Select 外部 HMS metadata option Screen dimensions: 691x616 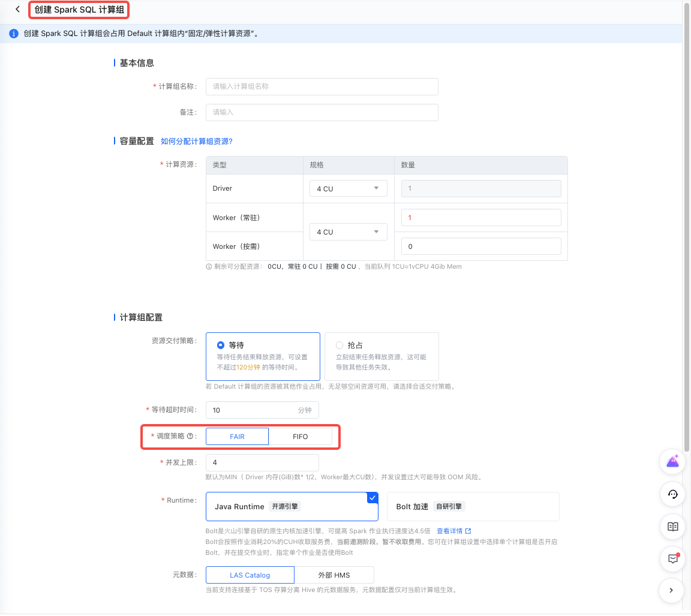(x=334, y=575)
